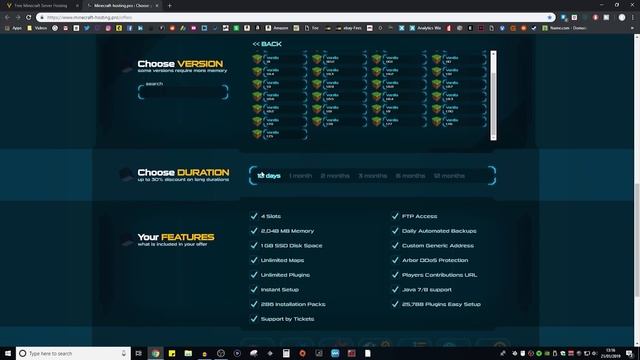Click the '1 GB SSD Disk Space' feature
640x360 pixels.
(x=291, y=246)
